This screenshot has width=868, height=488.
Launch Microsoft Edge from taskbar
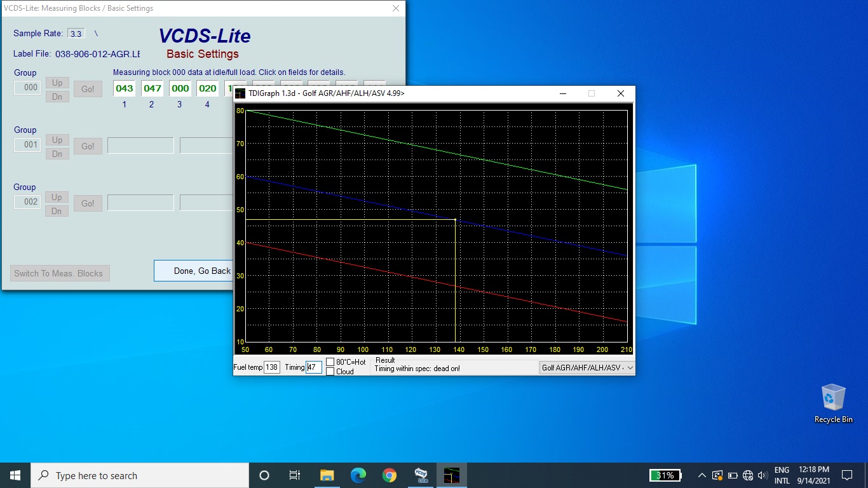pyautogui.click(x=358, y=475)
